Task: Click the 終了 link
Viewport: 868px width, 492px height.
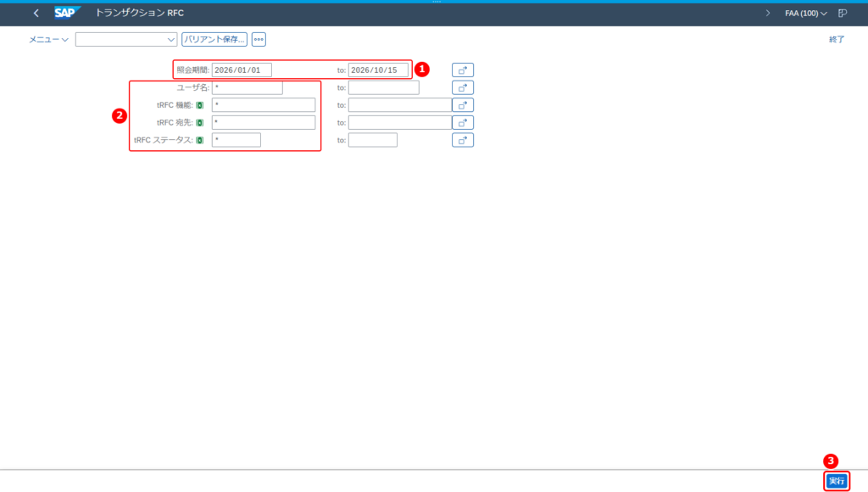Action: pos(837,39)
